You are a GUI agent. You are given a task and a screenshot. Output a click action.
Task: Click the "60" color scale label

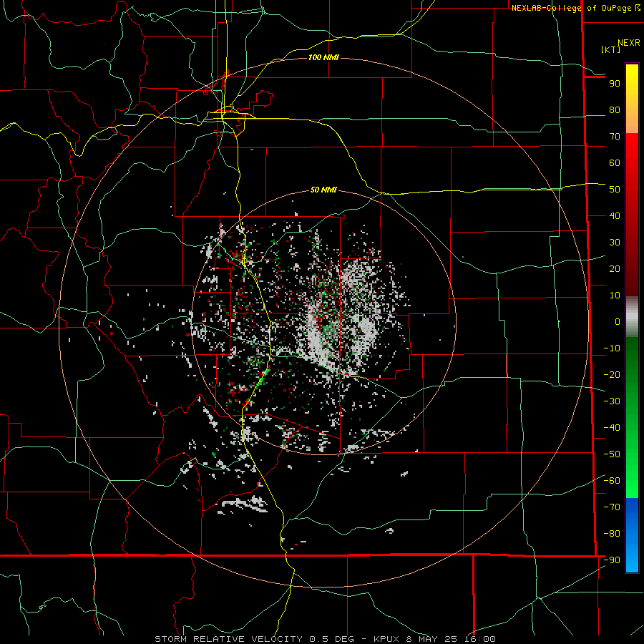click(615, 163)
